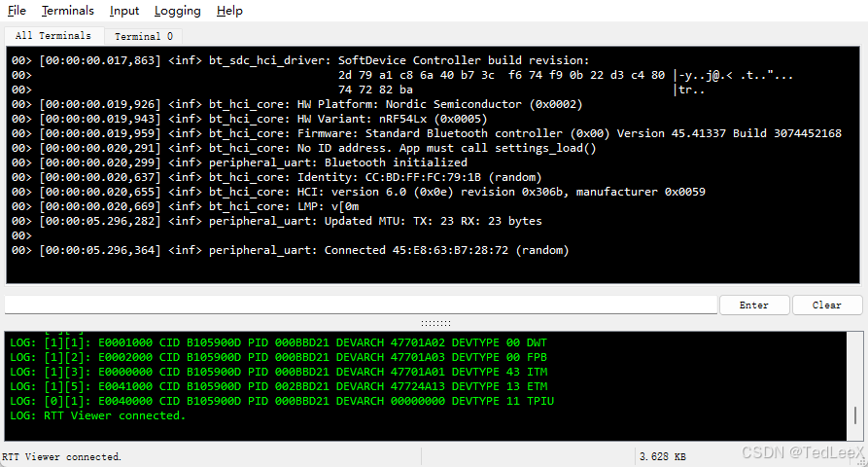Click the HW Variant: nRF54Lx line
868x467 pixels.
click(x=249, y=119)
